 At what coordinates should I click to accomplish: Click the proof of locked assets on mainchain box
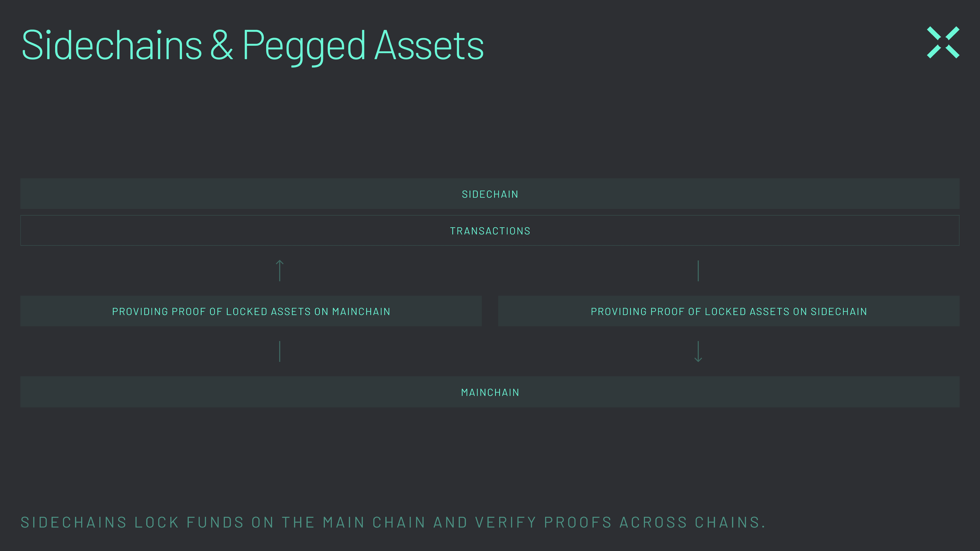tap(251, 311)
